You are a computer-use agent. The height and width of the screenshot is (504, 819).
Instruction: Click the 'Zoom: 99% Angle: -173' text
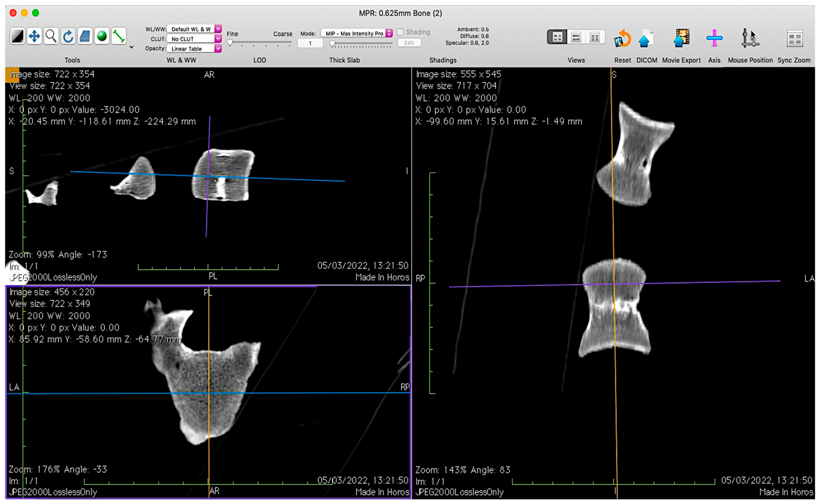[58, 255]
